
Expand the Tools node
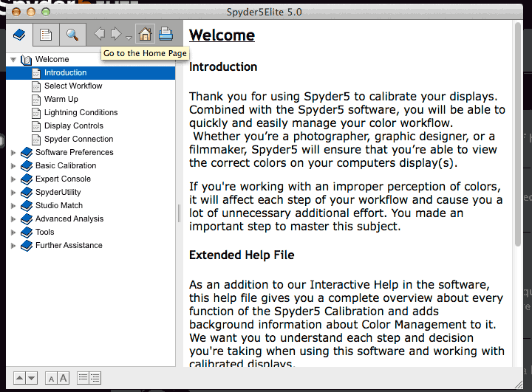tap(13, 233)
